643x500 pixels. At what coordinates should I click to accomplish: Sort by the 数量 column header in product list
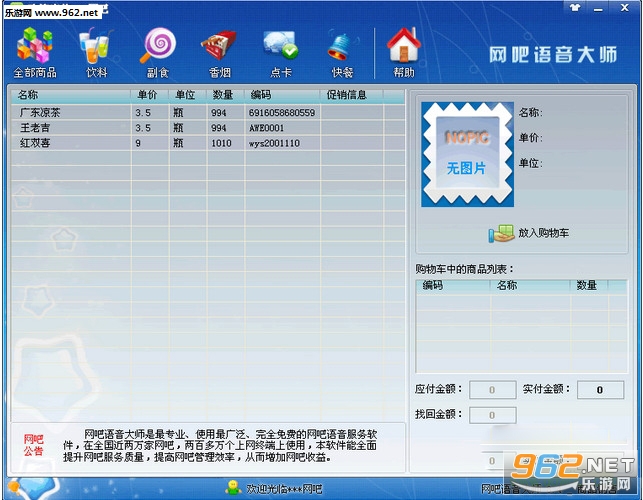point(225,95)
